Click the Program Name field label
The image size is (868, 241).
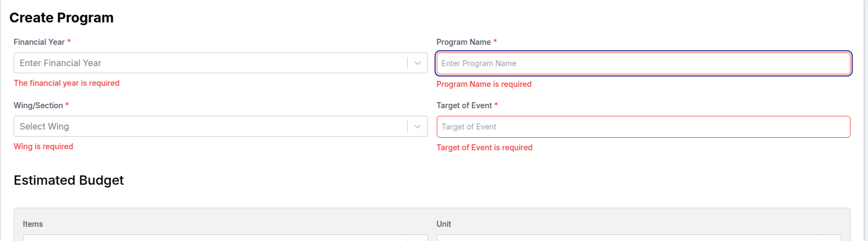pyautogui.click(x=463, y=42)
